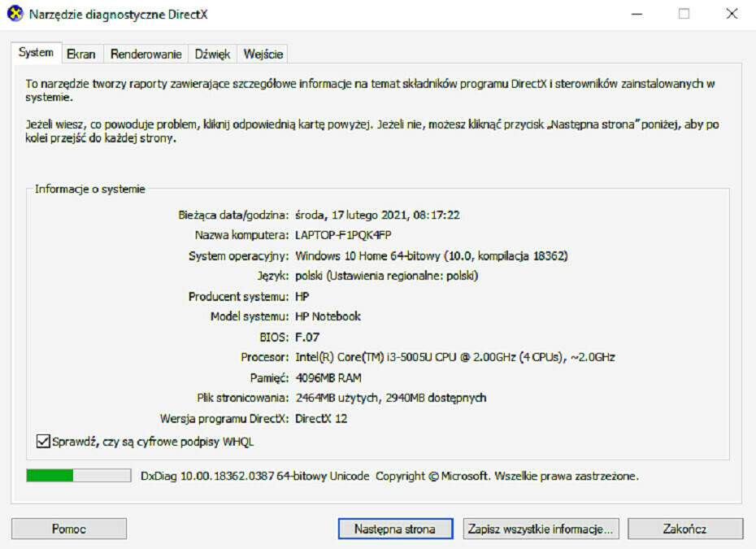
Task: Uncheck the WHQL digital signatures checkbox
Action: [44, 442]
